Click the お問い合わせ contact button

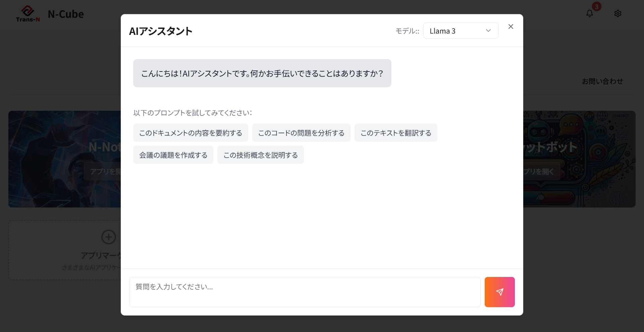click(602, 82)
